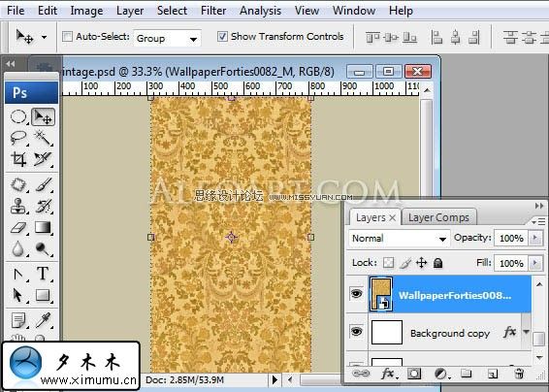The width and height of the screenshot is (549, 392).
Task: Select the Background copy layer thumbnail
Action: pyautogui.click(x=387, y=332)
